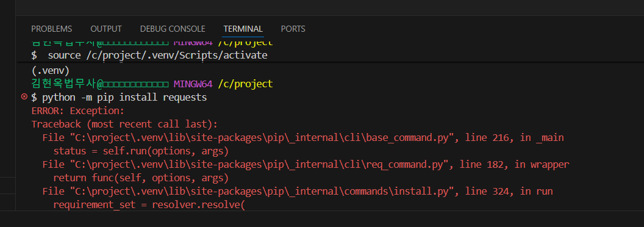Click the MINGW64 label above the pip command
Image resolution: width=644 pixels, height=227 pixels.
[x=193, y=84]
